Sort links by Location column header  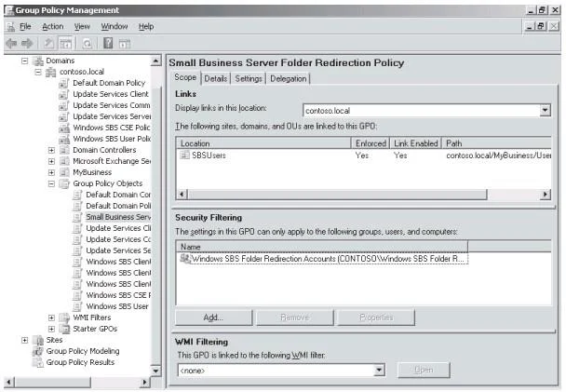click(x=263, y=143)
